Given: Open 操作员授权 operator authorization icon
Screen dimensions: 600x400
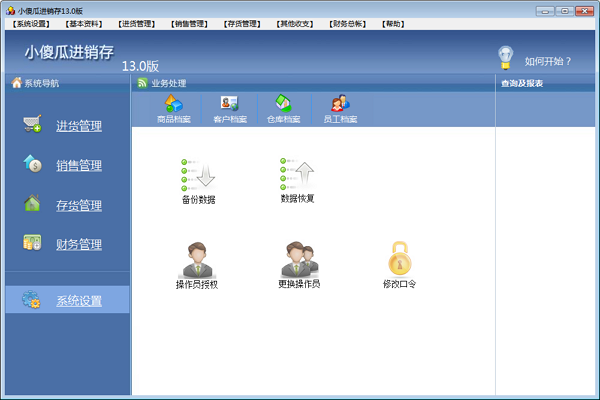Looking at the screenshot, I should point(197,265).
